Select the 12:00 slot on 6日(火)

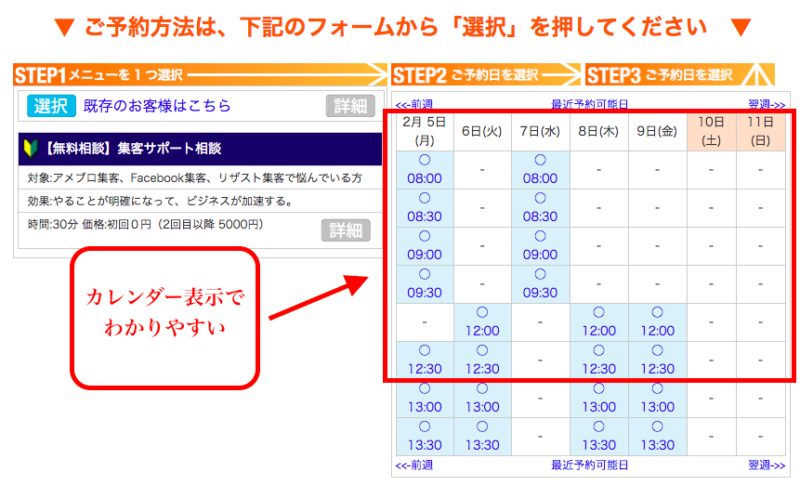click(x=482, y=322)
